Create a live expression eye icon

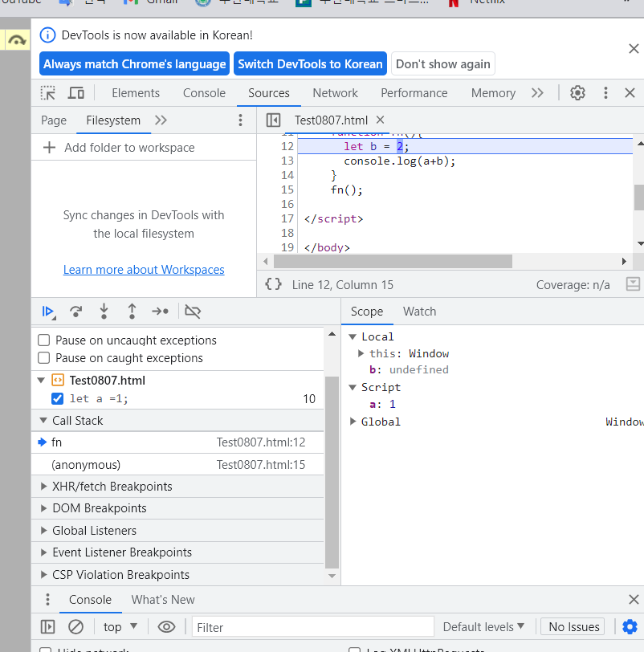pyautogui.click(x=166, y=626)
